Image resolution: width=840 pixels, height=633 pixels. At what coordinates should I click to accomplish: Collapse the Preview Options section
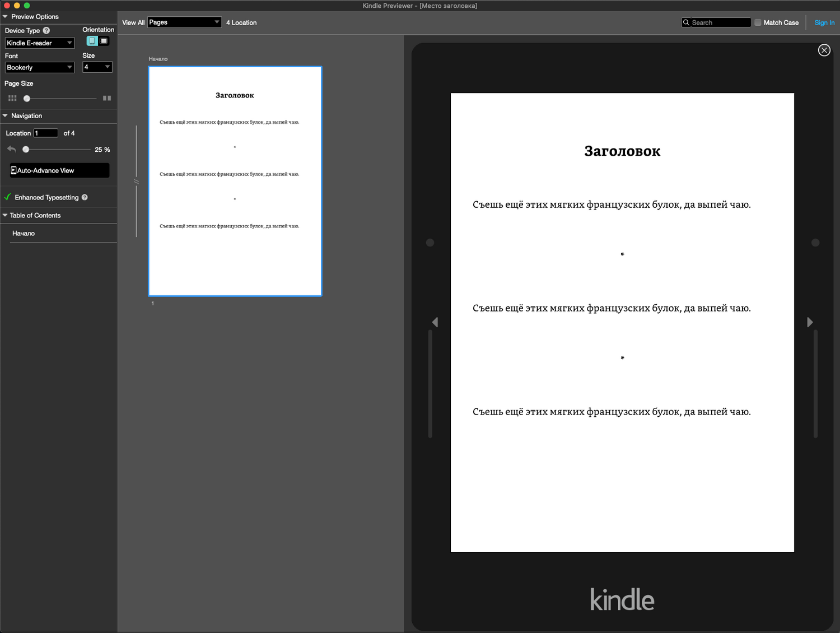point(5,17)
